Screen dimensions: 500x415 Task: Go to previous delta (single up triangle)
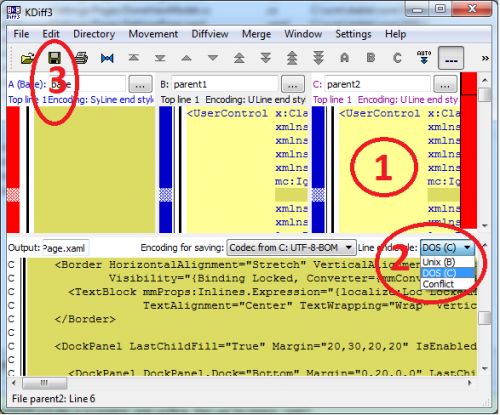point(186,58)
